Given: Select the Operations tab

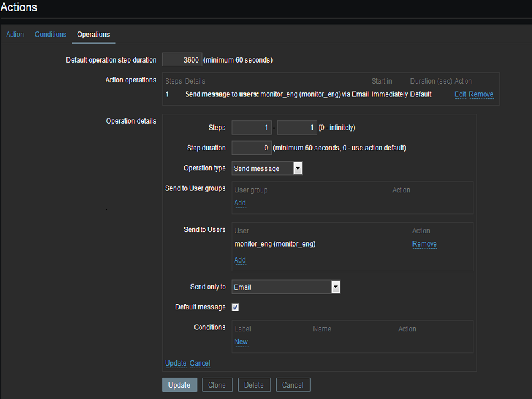Looking at the screenshot, I should [x=93, y=34].
